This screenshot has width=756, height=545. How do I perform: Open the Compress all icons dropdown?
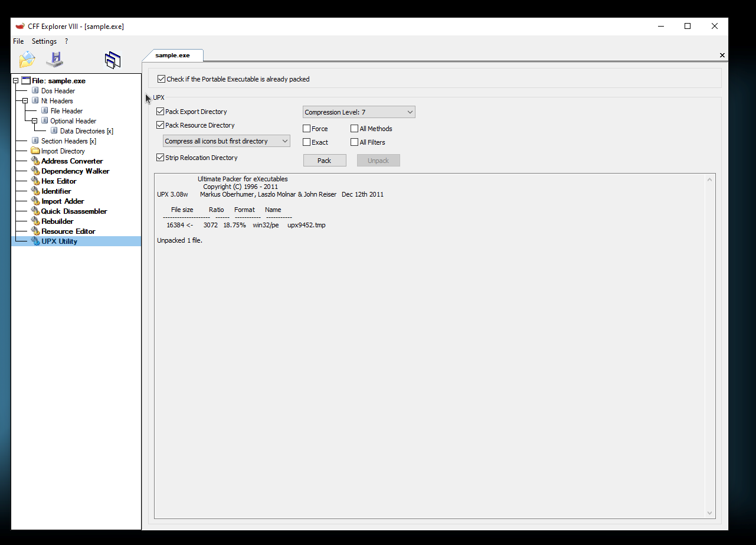point(227,141)
